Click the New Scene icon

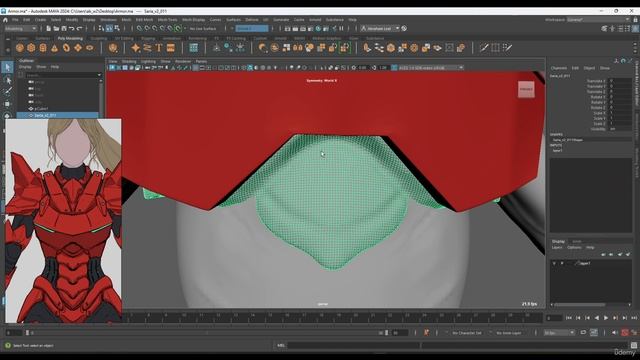point(48,29)
